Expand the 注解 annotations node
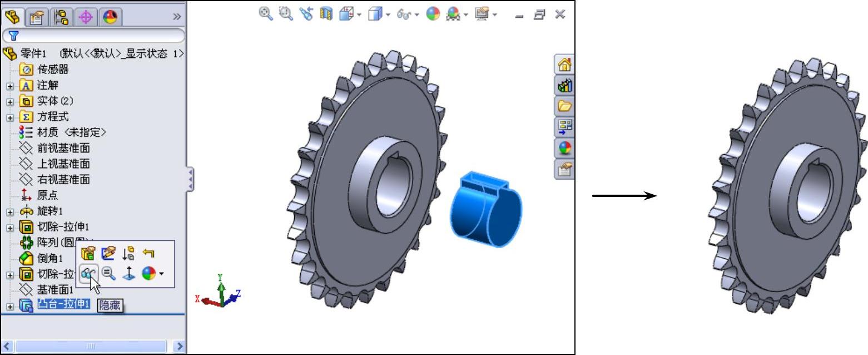This screenshot has height=355, width=868. tap(9, 86)
